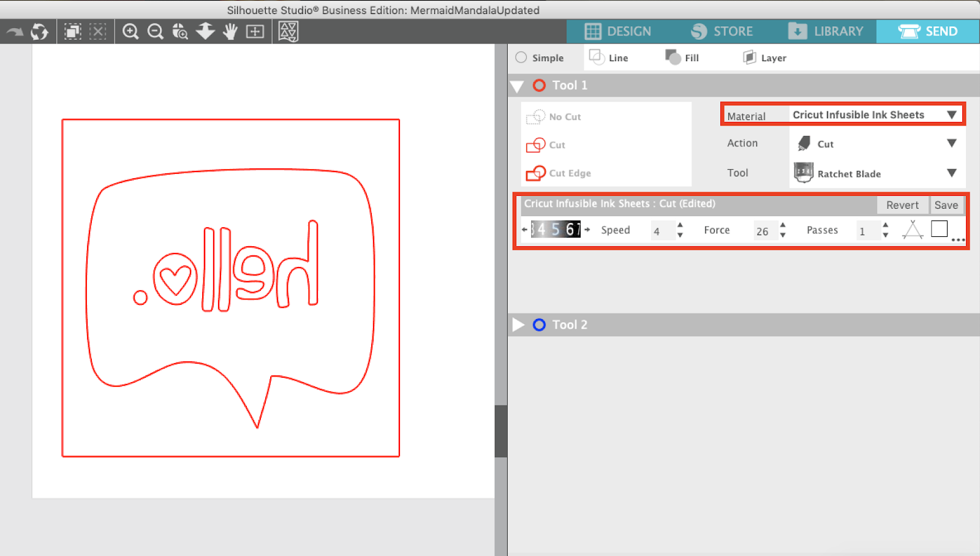Select the Tool 2 blue circle
Screen dimensions: 980x556
coord(540,325)
